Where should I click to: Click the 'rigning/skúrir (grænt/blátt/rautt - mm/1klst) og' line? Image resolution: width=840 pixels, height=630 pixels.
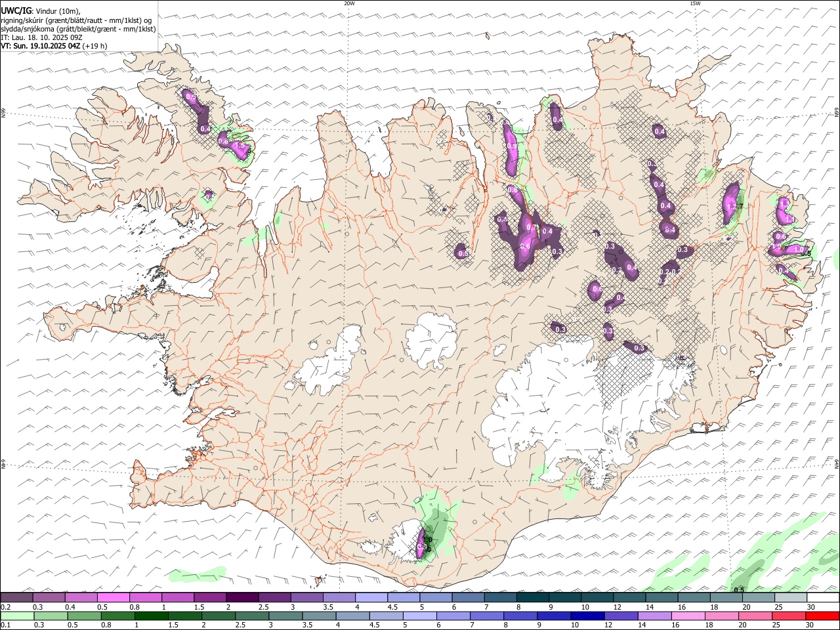pyautogui.click(x=76, y=20)
